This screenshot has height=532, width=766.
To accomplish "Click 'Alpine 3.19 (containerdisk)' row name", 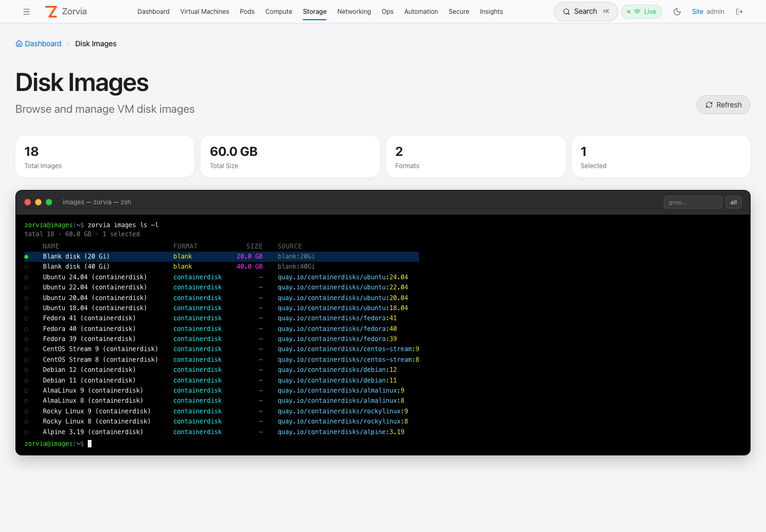I will 93,432.
